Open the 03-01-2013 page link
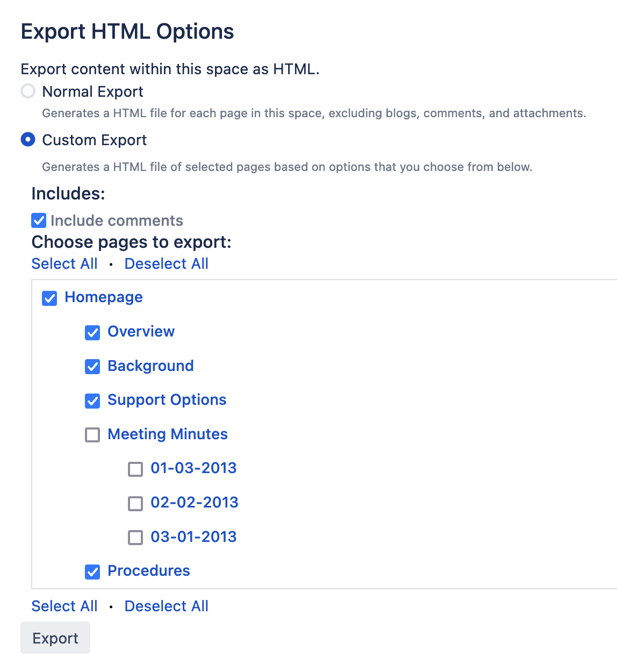This screenshot has height=672, width=617. (x=193, y=537)
